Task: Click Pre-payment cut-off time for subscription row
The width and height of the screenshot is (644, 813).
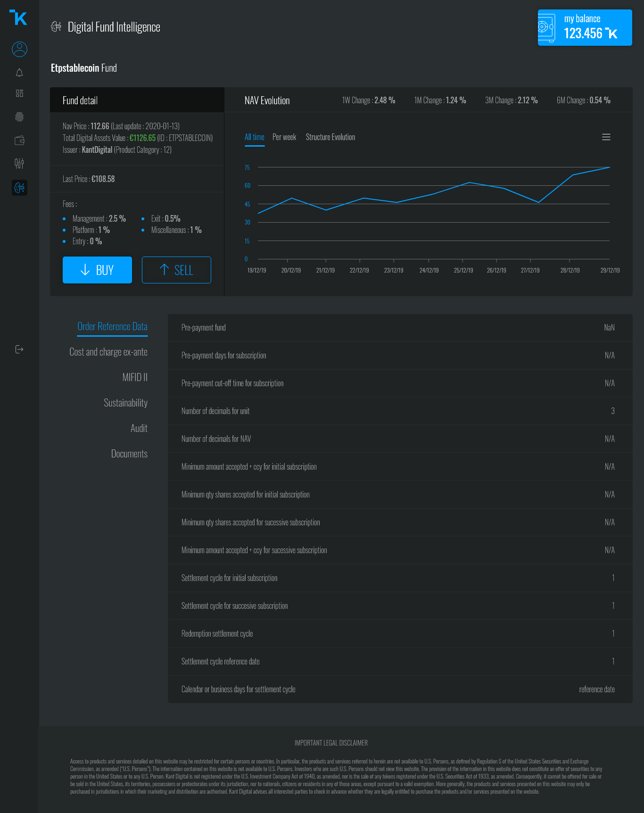Action: point(400,383)
